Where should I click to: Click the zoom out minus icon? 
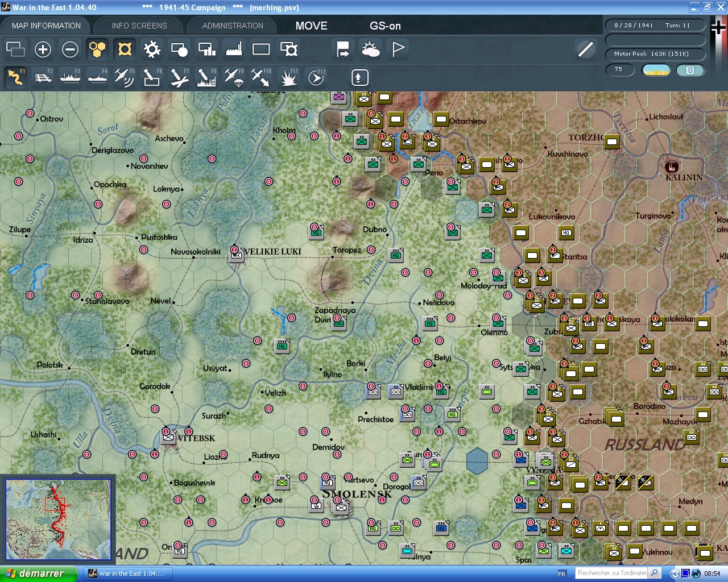click(x=70, y=49)
